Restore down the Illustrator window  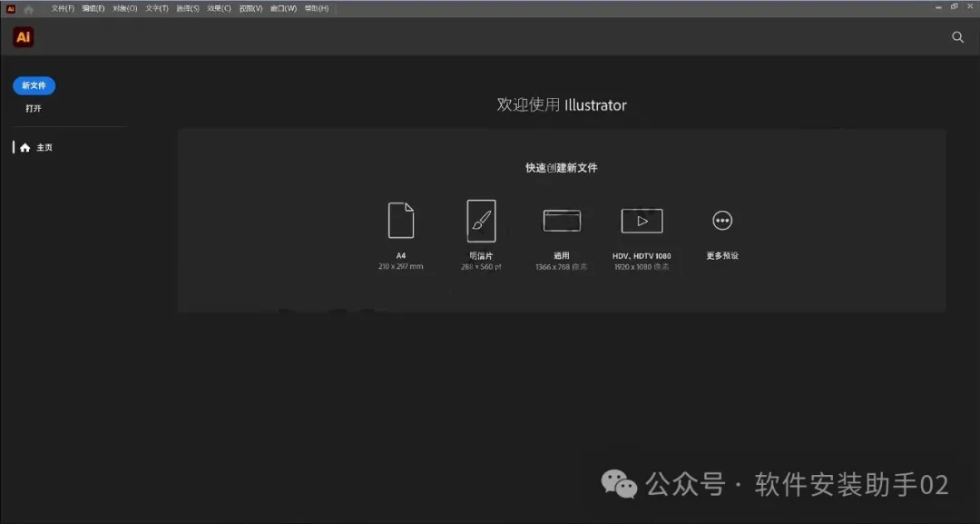point(955,6)
